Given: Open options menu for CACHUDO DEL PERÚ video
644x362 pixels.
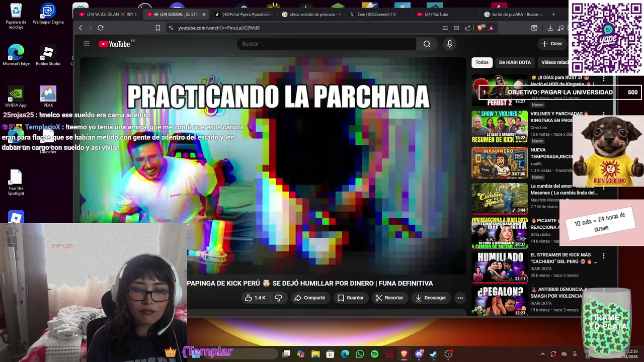Looking at the screenshot, I should (604, 256).
